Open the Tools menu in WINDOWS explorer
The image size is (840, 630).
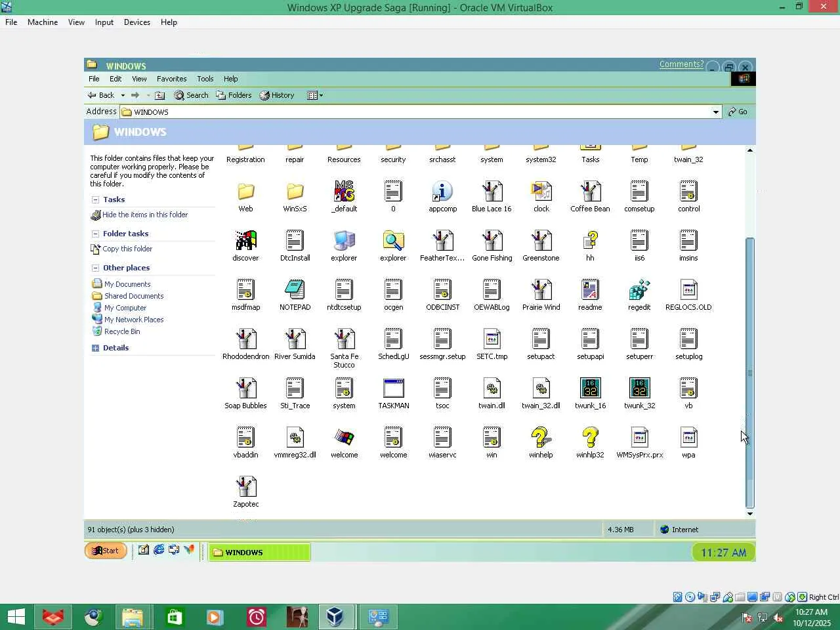point(205,79)
